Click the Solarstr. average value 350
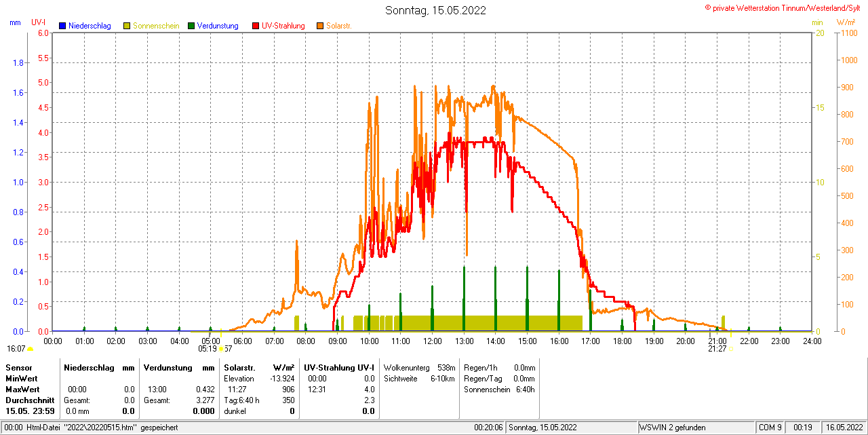 click(x=288, y=400)
